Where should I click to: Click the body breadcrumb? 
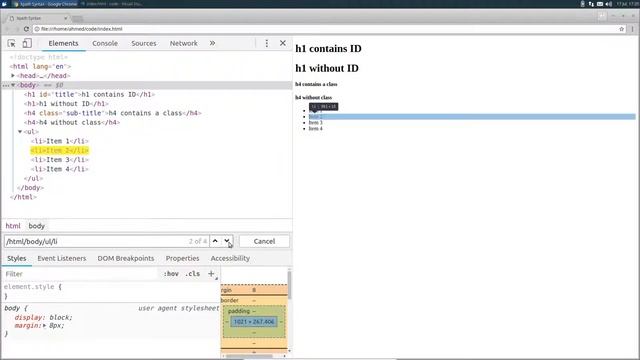36,226
